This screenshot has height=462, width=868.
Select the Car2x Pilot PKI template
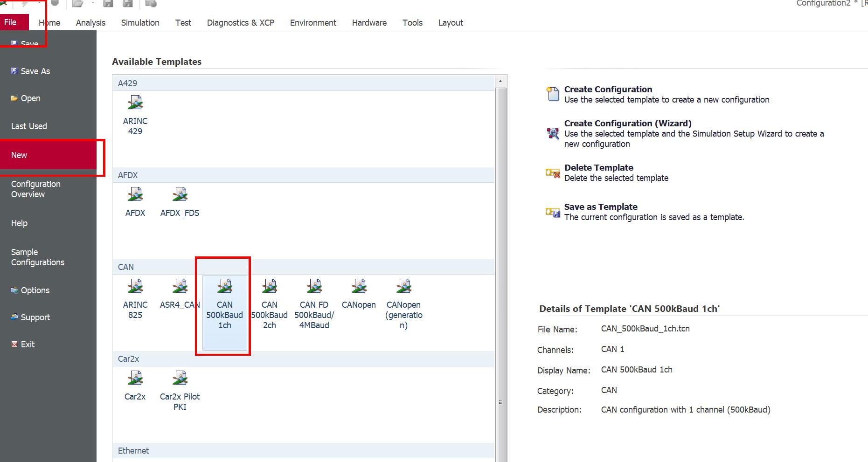point(180,391)
